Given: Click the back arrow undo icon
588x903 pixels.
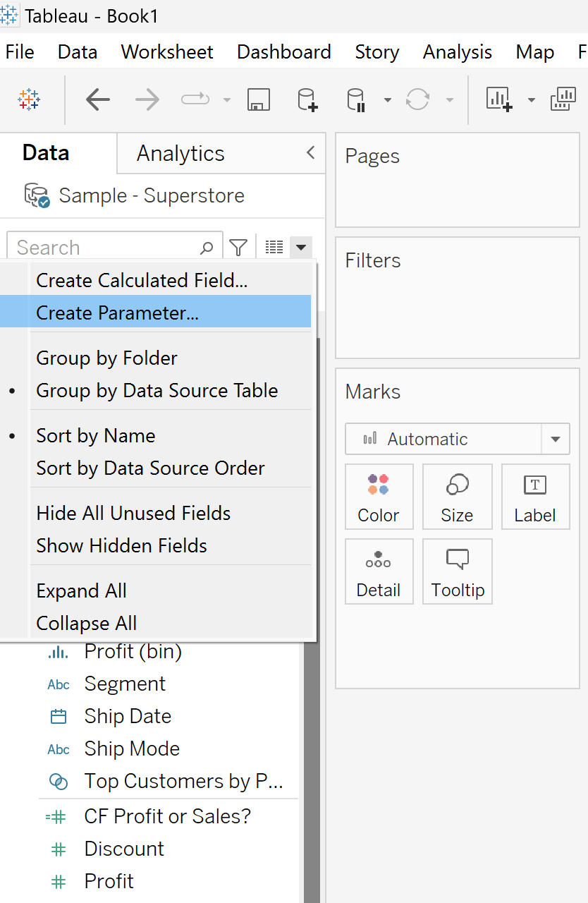Looking at the screenshot, I should coord(97,100).
